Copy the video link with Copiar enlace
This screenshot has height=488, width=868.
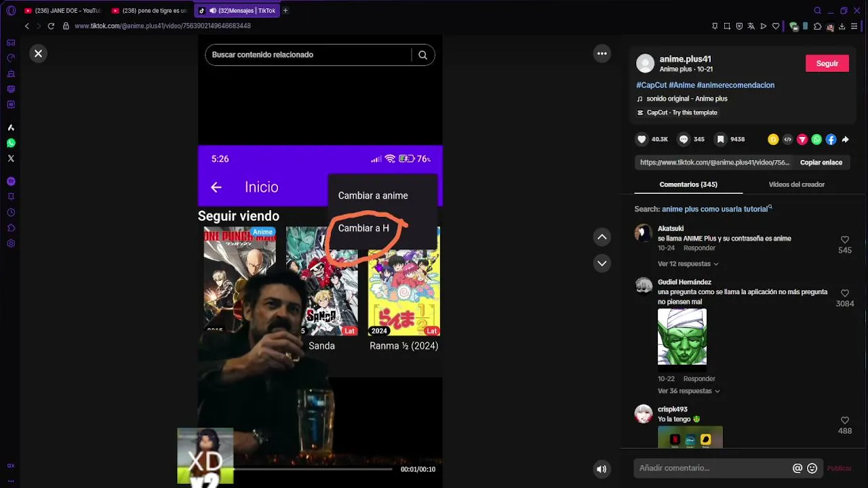pos(821,163)
